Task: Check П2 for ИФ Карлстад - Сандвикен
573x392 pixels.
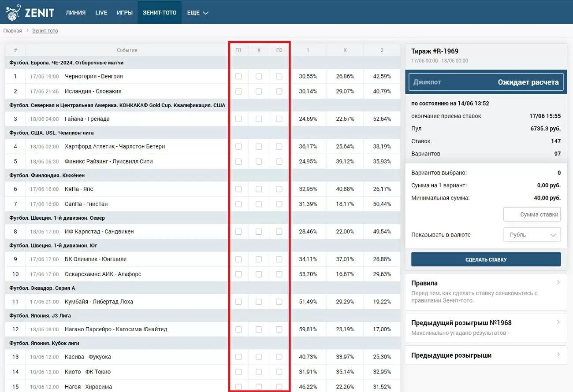Action: [x=279, y=231]
